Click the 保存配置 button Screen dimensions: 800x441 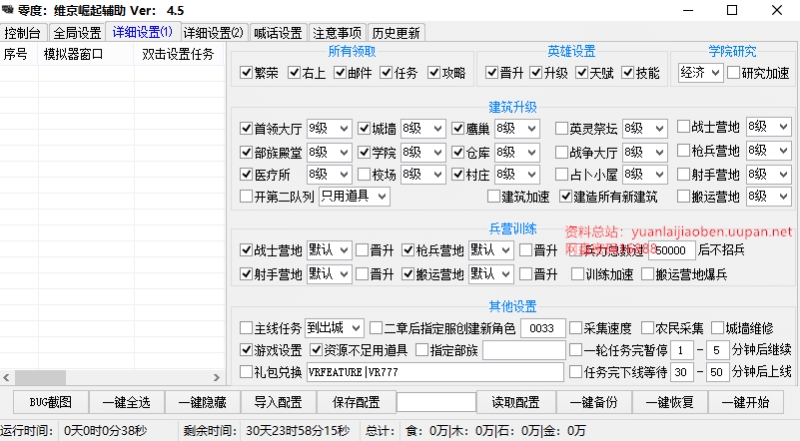(356, 402)
